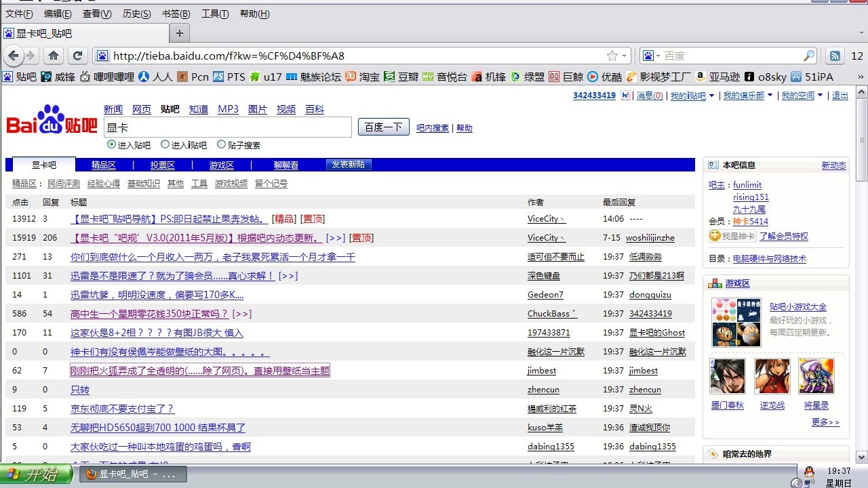Viewport: 868px width, 488px height.
Task: Open the 查看(V) menu
Action: pos(97,14)
